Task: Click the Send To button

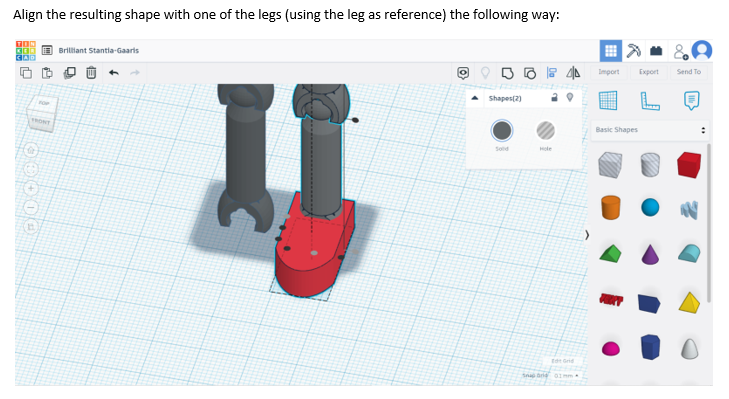Action: (x=689, y=72)
